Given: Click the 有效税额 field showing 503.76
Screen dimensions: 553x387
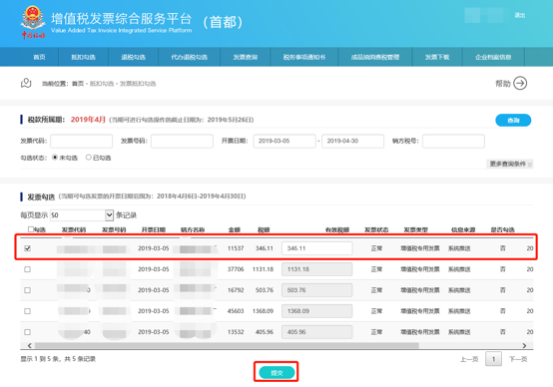Looking at the screenshot, I should pyautogui.click(x=317, y=290).
